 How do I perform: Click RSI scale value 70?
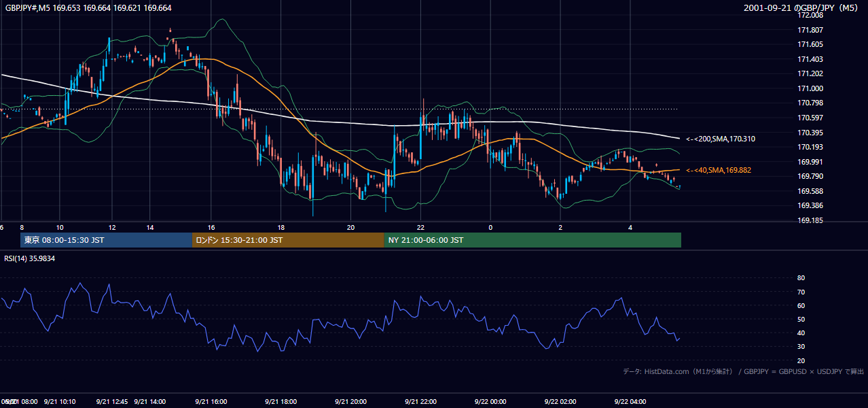(801, 292)
